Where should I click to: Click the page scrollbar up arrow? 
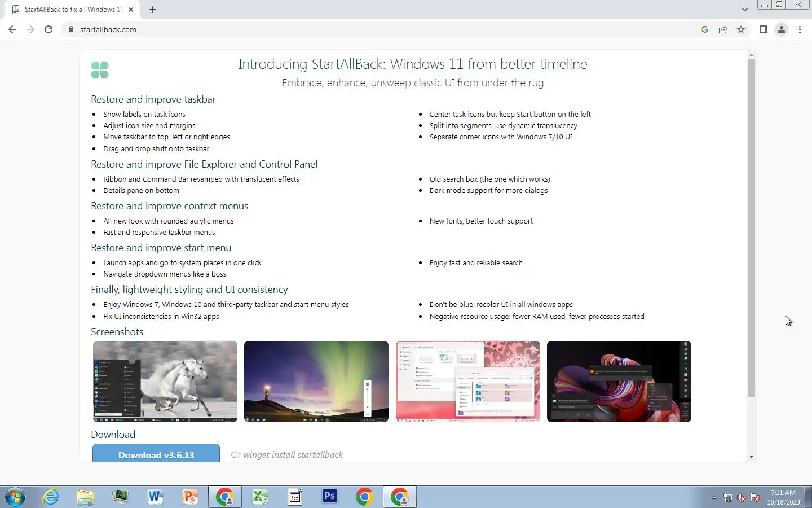[x=751, y=55]
